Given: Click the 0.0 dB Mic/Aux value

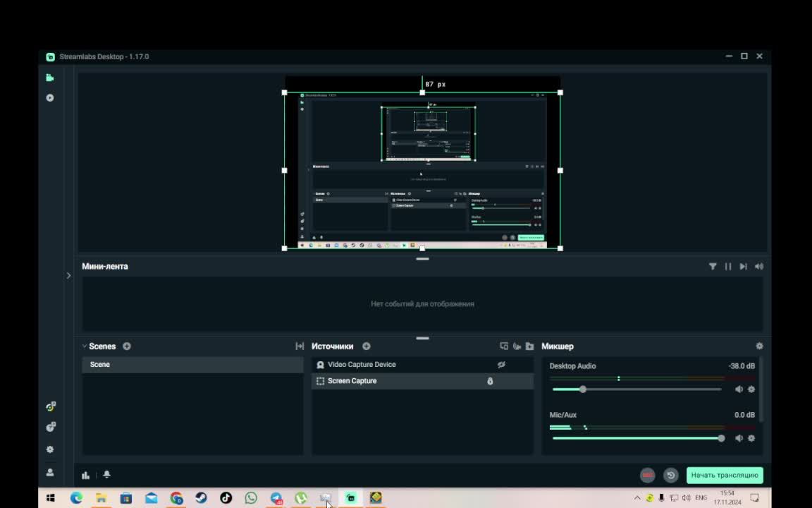Looking at the screenshot, I should click(744, 415).
